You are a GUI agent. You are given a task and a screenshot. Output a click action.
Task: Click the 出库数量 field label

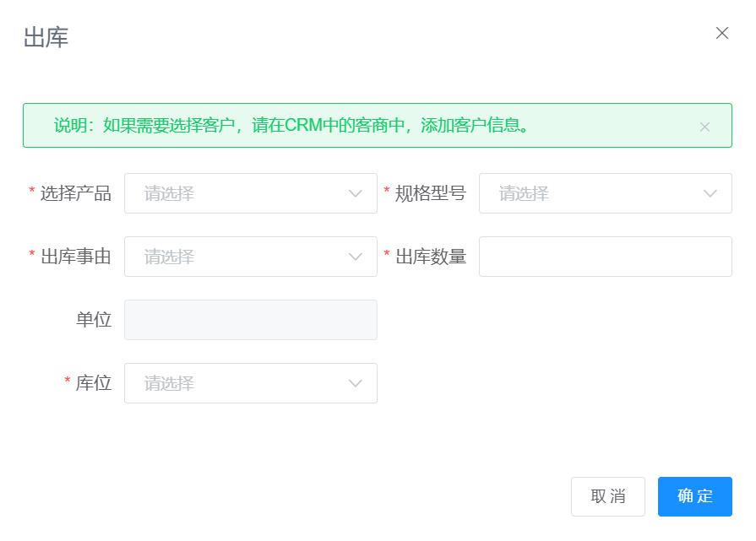431,257
